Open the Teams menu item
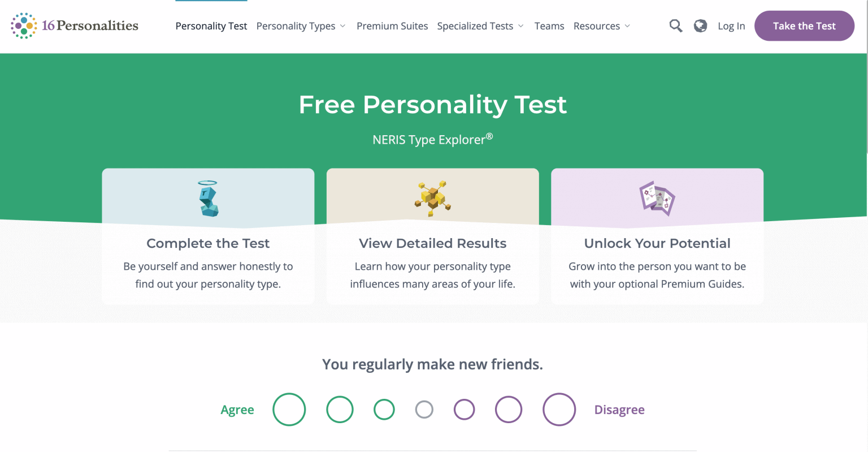 [549, 26]
